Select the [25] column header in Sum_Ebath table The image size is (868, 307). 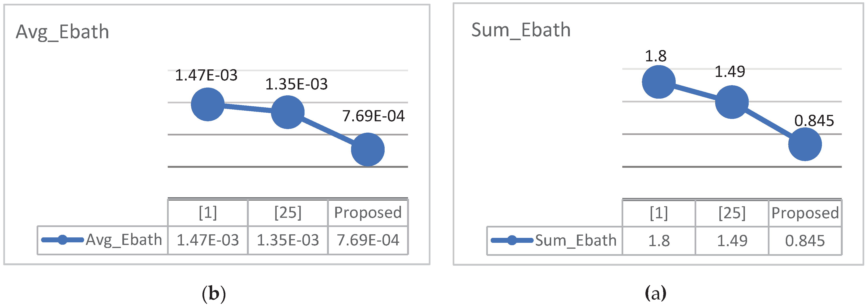(732, 213)
